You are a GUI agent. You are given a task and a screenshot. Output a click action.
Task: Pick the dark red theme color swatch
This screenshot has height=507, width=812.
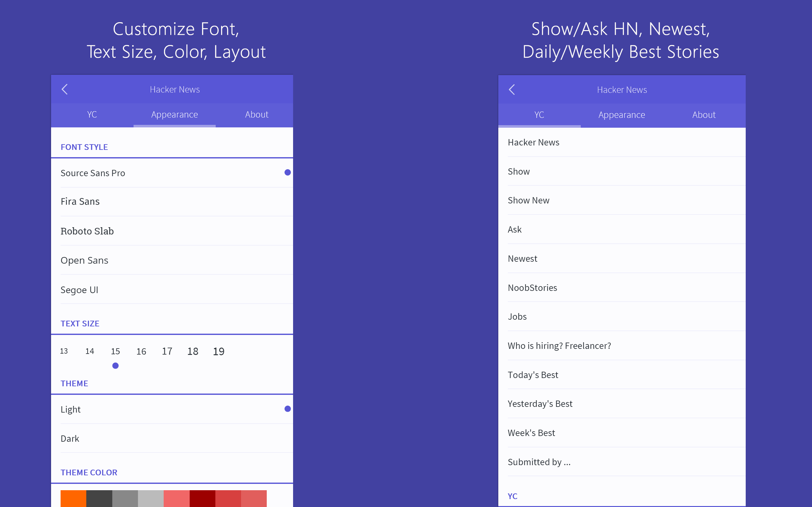202,498
